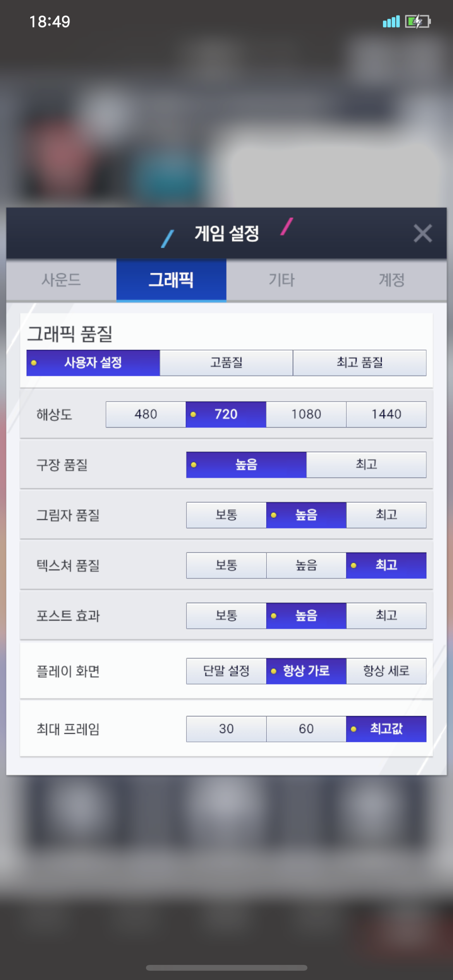The width and height of the screenshot is (453, 980).
Task: Select 사용자 설정 graphics preset
Action: click(x=93, y=363)
